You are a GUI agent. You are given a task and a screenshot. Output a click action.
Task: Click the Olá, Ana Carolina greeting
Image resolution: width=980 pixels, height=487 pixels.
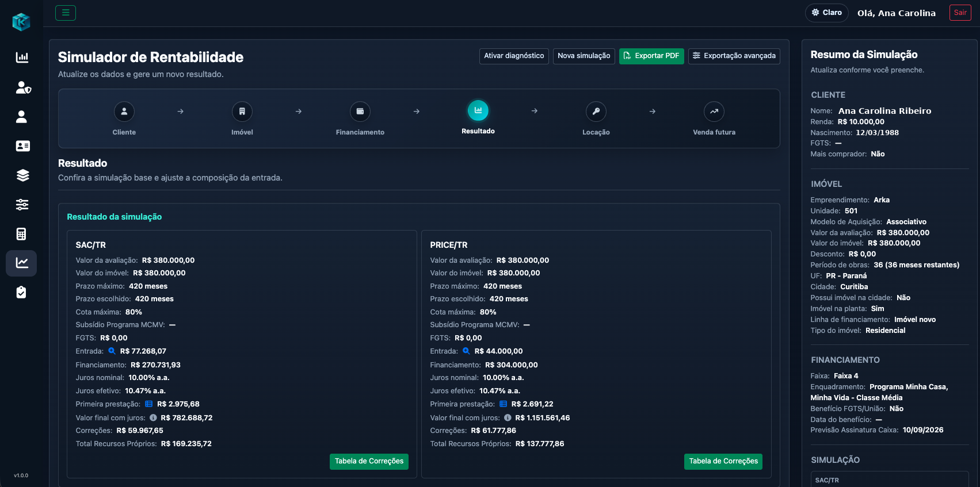[x=897, y=13]
